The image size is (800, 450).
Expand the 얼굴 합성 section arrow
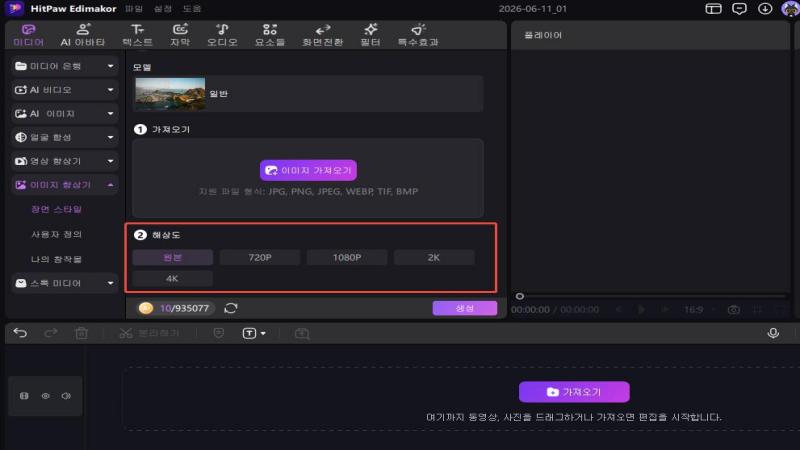point(110,137)
